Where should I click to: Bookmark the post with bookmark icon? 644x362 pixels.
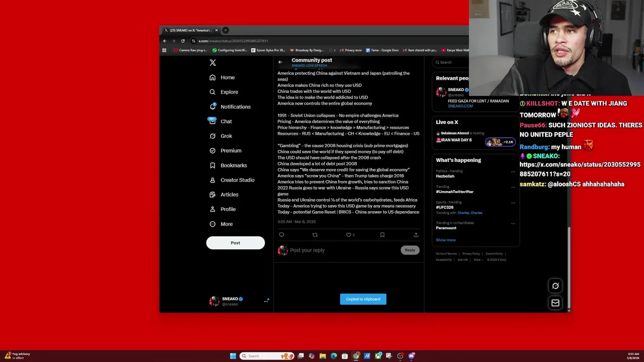382,235
